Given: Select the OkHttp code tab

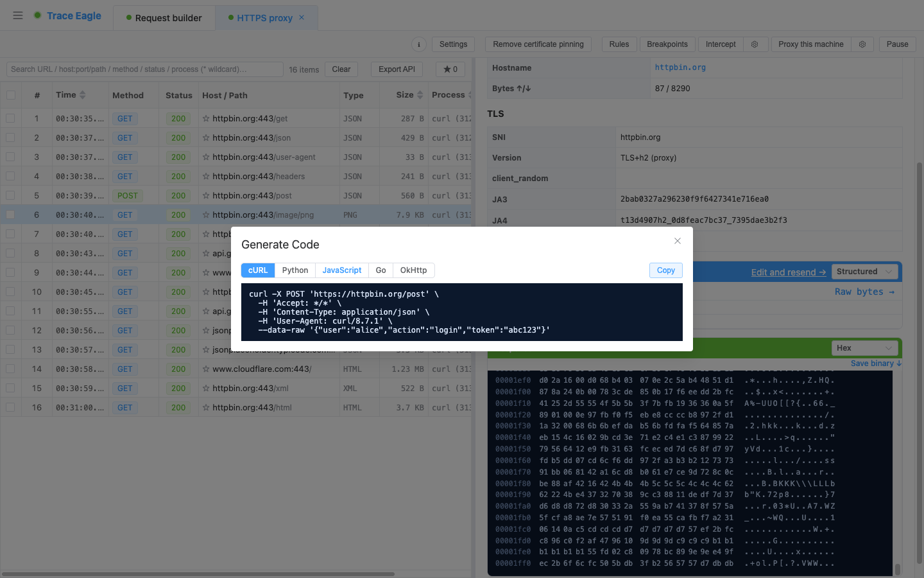Looking at the screenshot, I should (x=413, y=270).
